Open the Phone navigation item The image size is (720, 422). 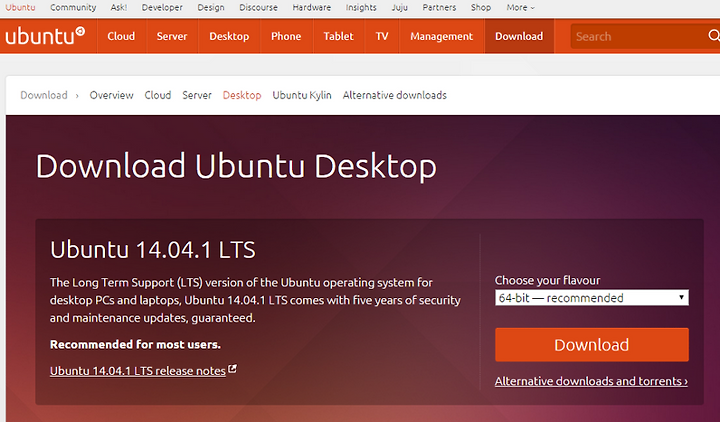[x=286, y=36]
